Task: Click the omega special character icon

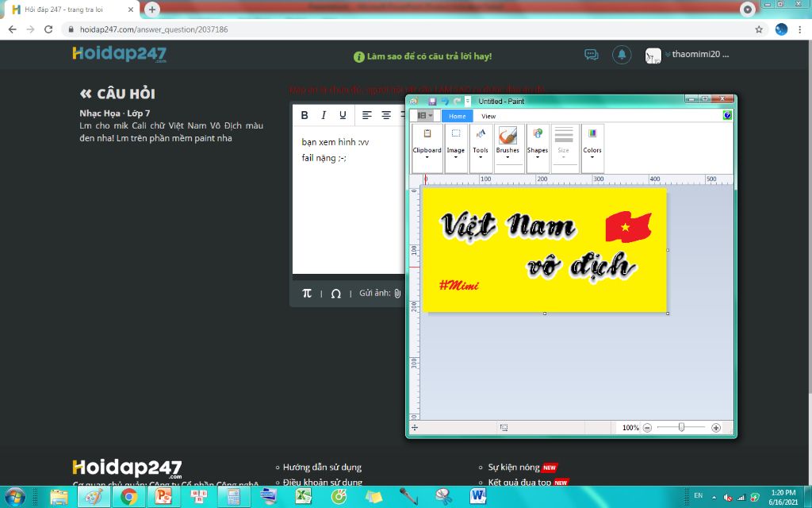Action: 336,294
